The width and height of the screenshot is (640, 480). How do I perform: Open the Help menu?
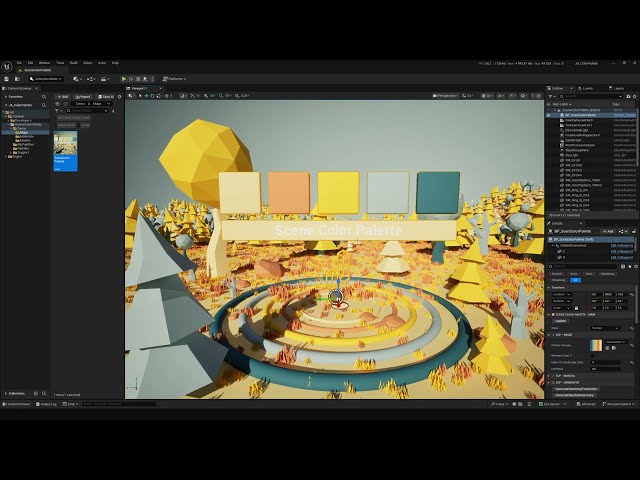click(116, 63)
